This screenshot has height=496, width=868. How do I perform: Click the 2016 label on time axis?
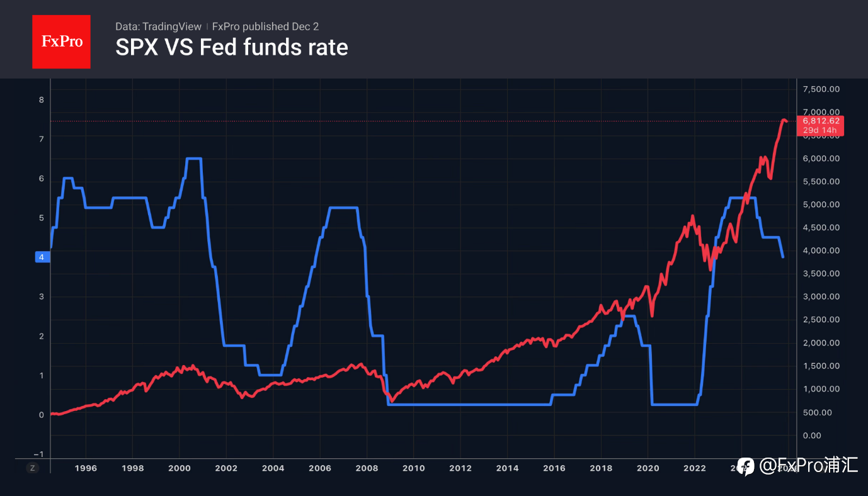[554, 468]
